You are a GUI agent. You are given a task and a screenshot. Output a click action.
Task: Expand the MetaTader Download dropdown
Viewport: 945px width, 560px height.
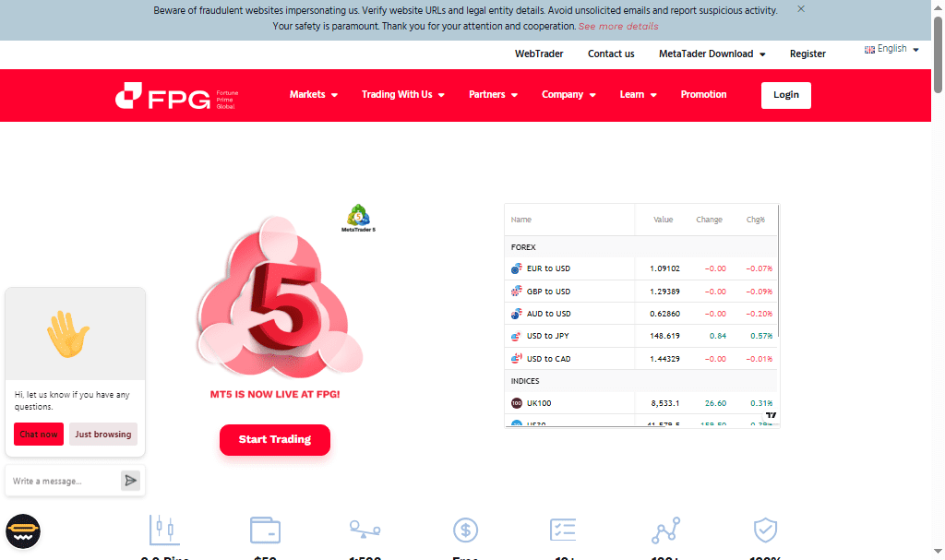(x=712, y=54)
